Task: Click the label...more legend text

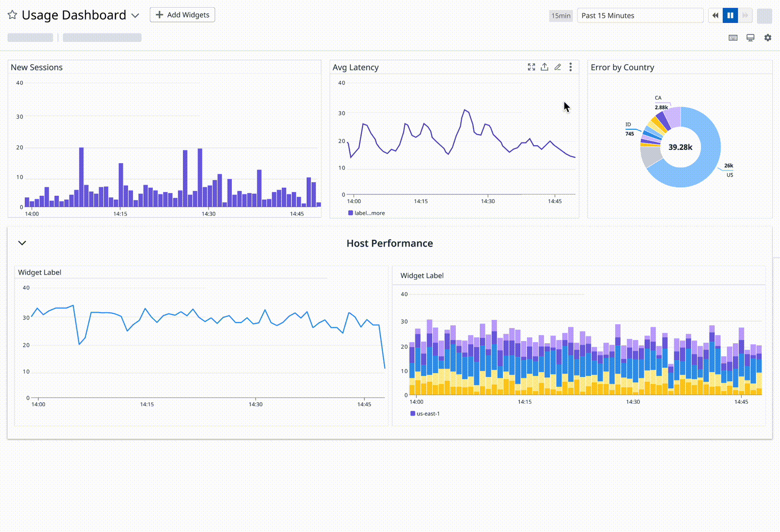Action: tap(369, 213)
